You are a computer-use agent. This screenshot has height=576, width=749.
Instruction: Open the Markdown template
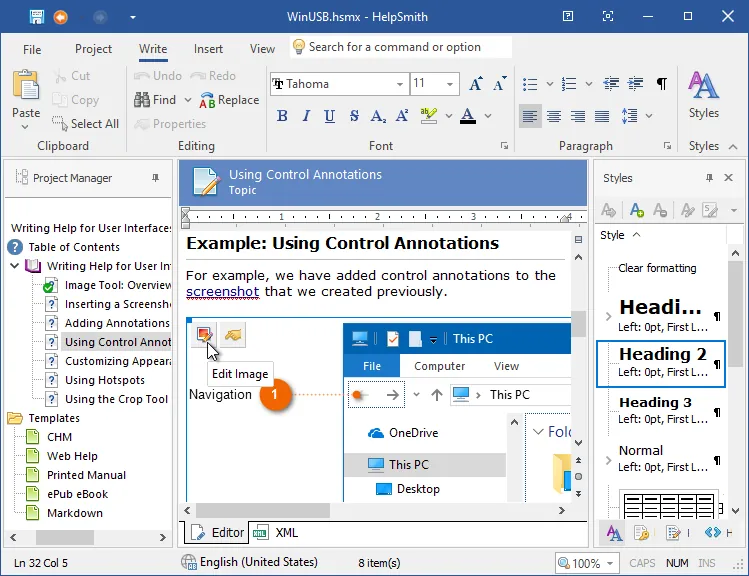click(75, 513)
